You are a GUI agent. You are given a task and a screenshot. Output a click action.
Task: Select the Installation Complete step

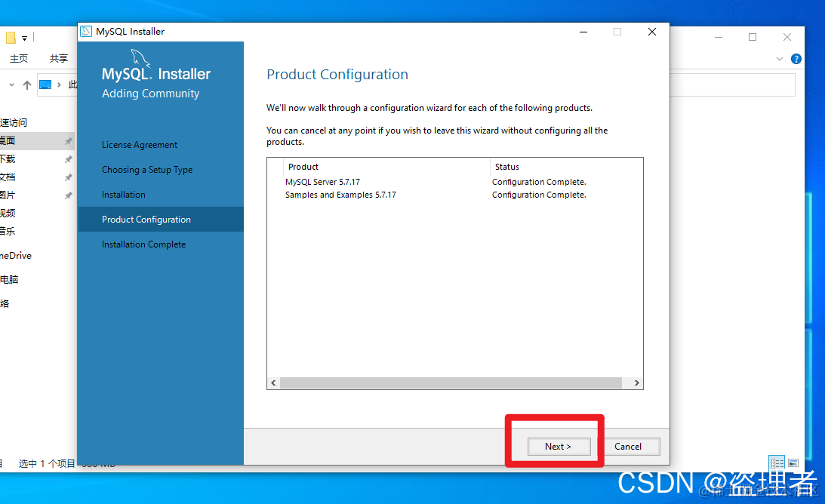click(x=143, y=244)
